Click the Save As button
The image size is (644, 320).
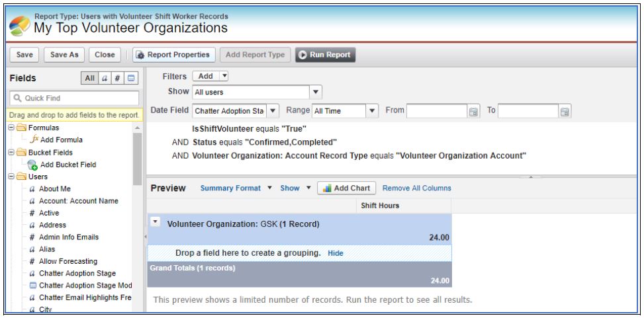66,55
